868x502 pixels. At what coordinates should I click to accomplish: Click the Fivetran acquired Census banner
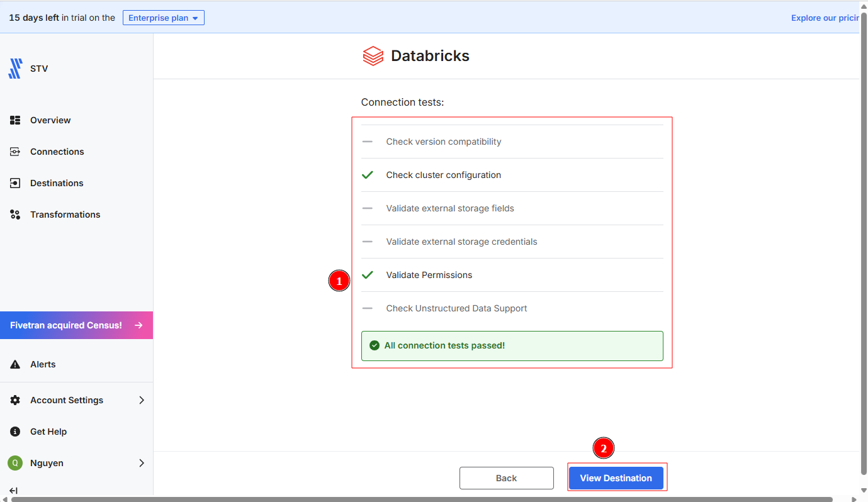(x=76, y=325)
